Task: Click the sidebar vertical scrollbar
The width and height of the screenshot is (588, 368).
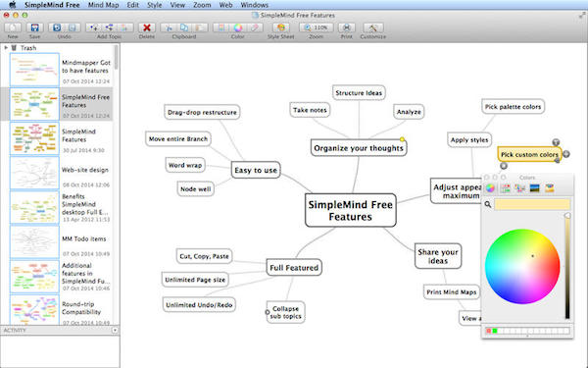Action: pos(116,57)
